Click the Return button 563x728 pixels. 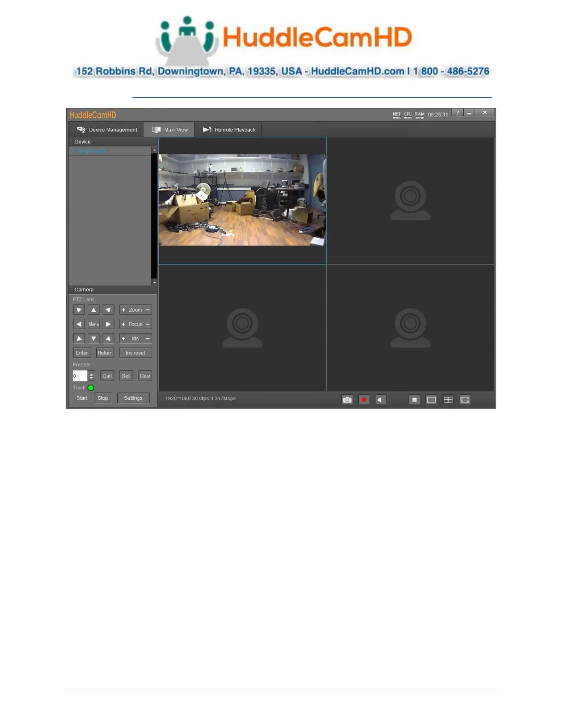click(105, 353)
